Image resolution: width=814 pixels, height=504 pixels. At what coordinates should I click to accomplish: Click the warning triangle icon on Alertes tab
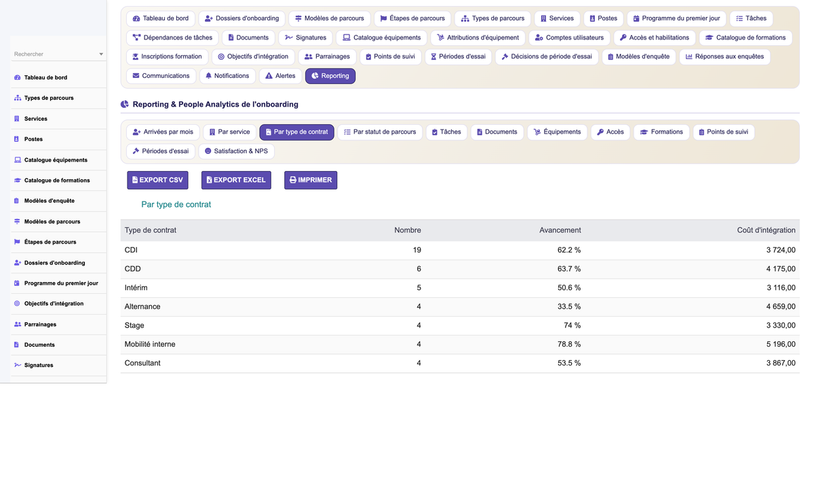tap(269, 76)
